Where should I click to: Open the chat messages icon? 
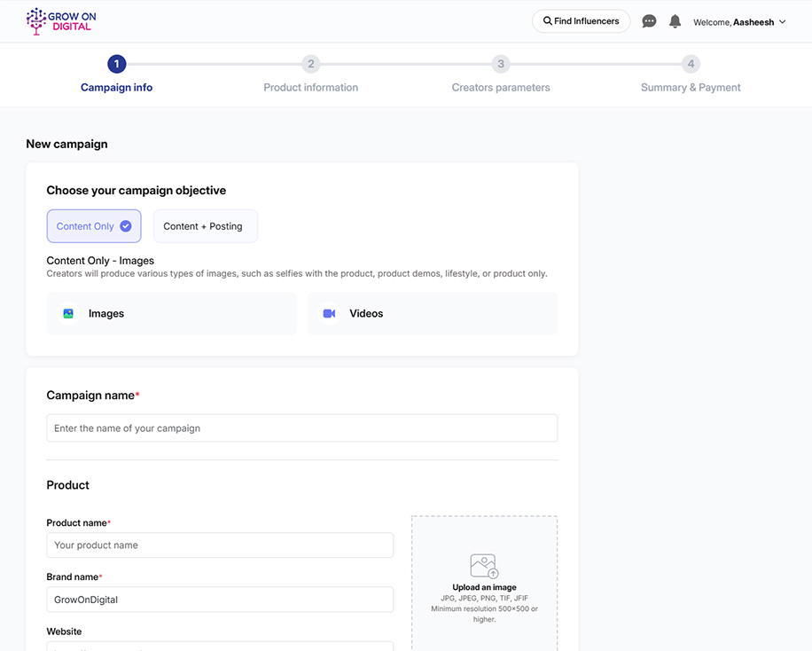click(649, 21)
